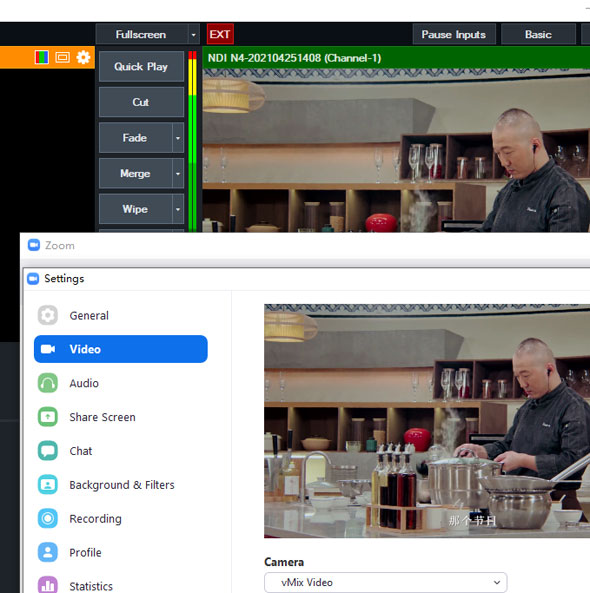Click the General settings gear icon
Viewport: 590px width, 593px height.
pyautogui.click(x=48, y=315)
